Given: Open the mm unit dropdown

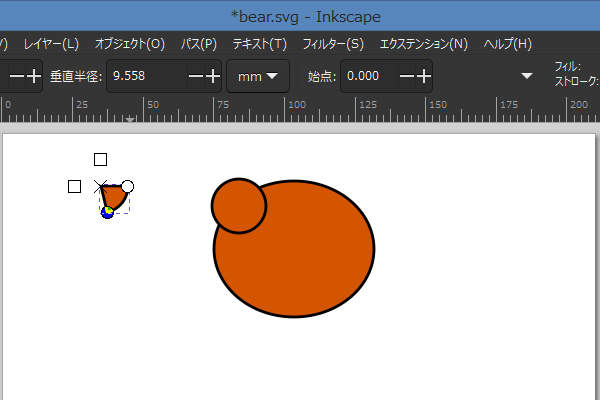Looking at the screenshot, I should tap(258, 76).
